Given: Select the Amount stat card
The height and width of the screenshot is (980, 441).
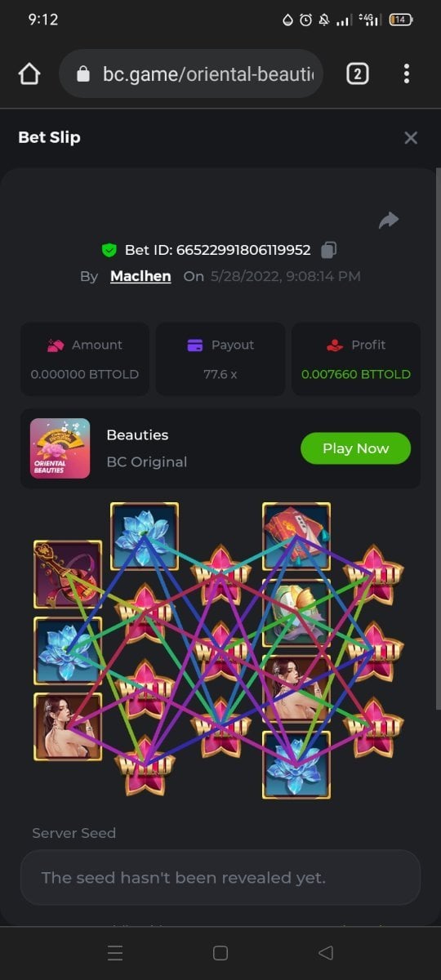Looking at the screenshot, I should (85, 359).
